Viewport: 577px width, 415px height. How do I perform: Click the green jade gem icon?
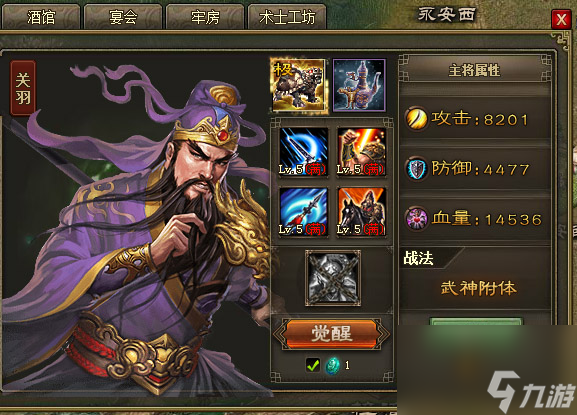click(333, 366)
